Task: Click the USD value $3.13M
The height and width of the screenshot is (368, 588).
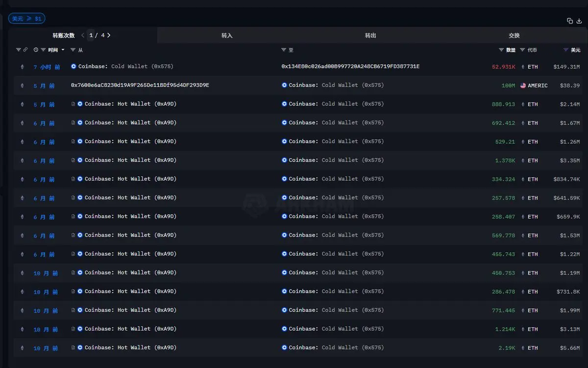Action: tap(570, 329)
